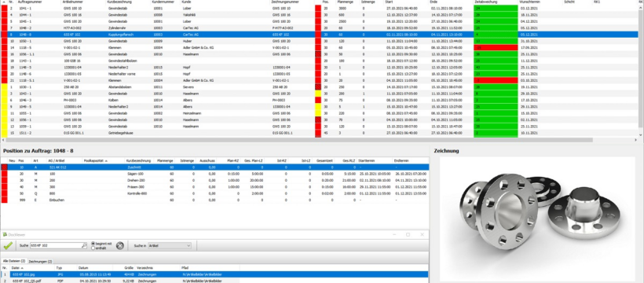Select the 'beginnt mit' radio button
The width and height of the screenshot is (644, 283).
pyautogui.click(x=93, y=244)
